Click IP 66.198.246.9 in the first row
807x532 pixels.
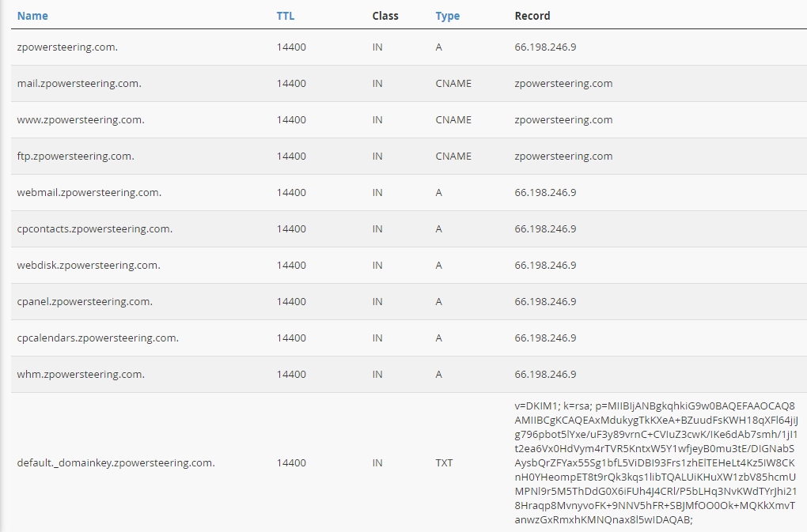tap(546, 47)
